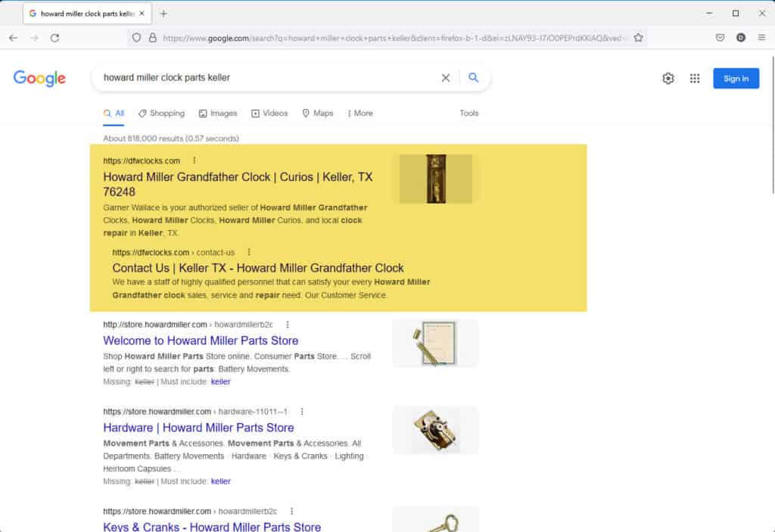Open the search Tools options
This screenshot has width=775, height=532.
469,114
